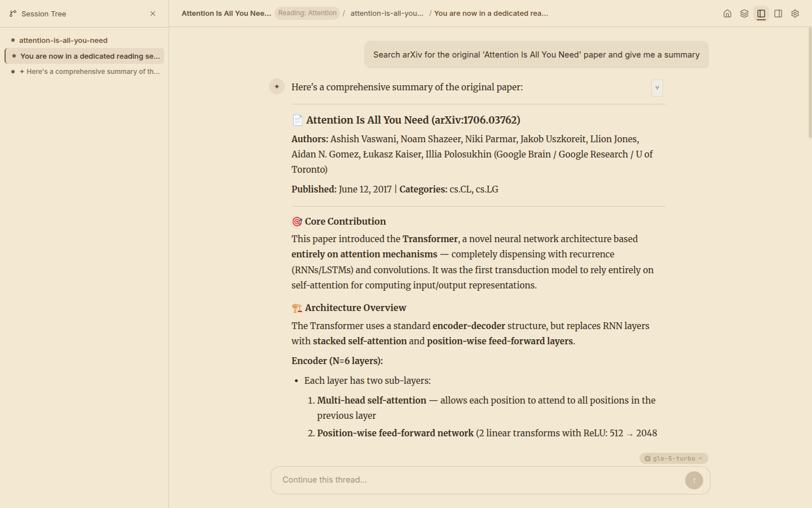Open the glm-5-turbo model selector
The width and height of the screenshot is (812, 508).
(673, 458)
